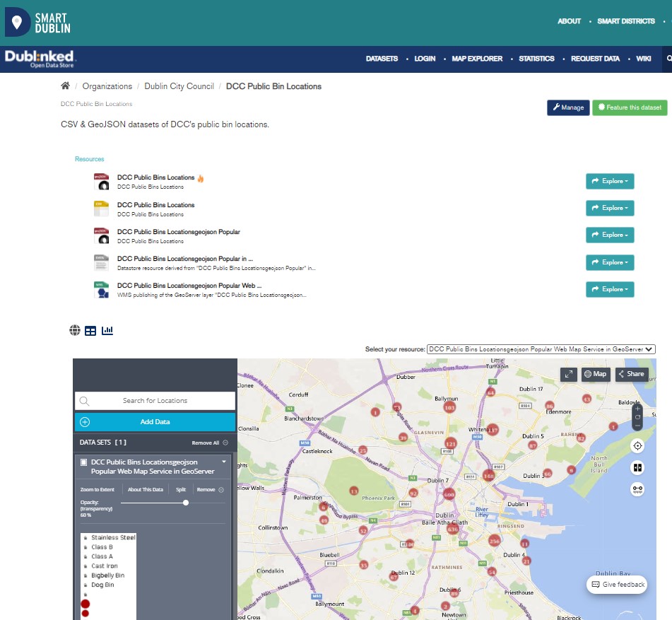Click the Search for Locations field
Image resolution: width=672 pixels, height=620 pixels.
tap(155, 401)
